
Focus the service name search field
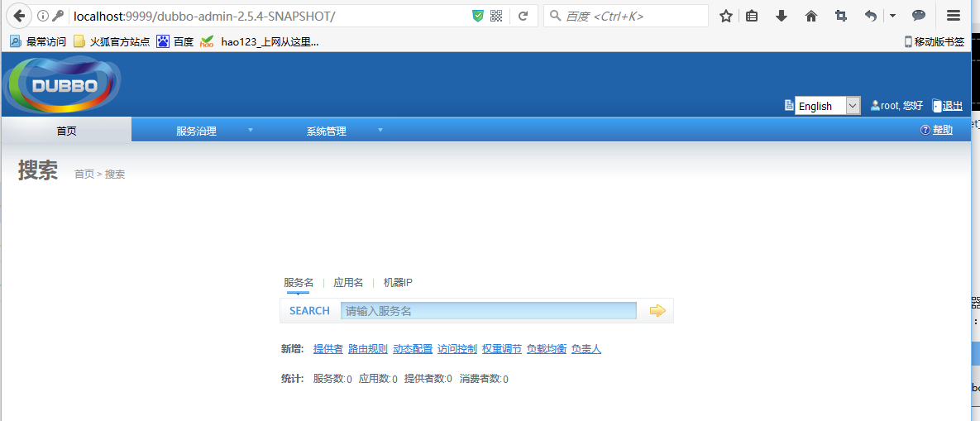point(488,311)
